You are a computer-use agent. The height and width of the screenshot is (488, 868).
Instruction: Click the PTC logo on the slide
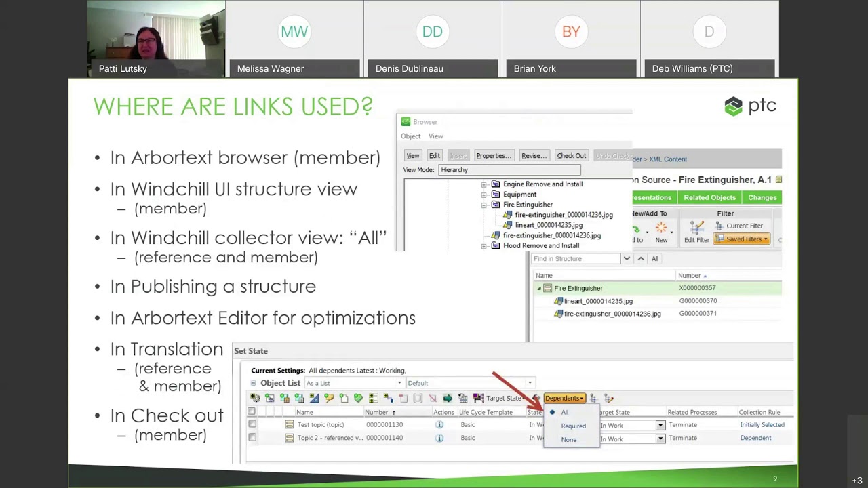point(750,106)
